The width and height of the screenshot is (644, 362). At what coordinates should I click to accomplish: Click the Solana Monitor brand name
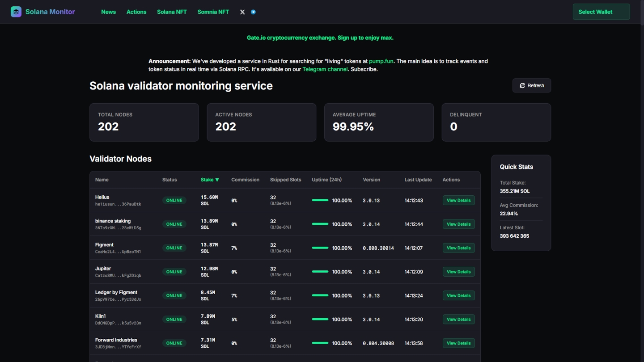click(50, 12)
